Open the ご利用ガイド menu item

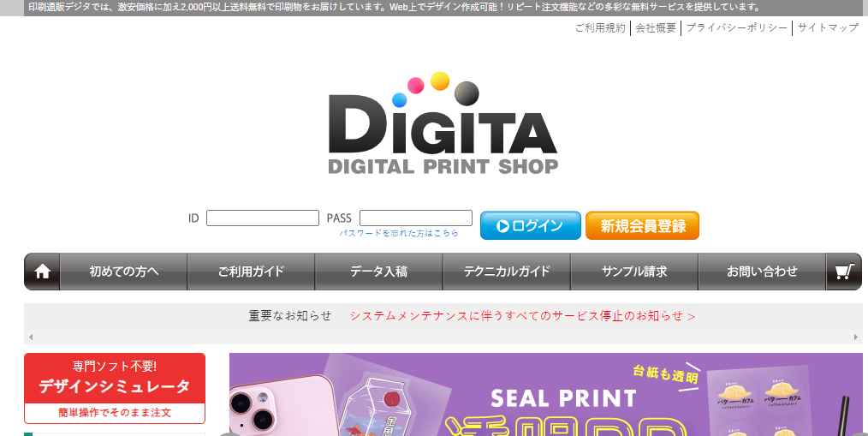click(252, 272)
